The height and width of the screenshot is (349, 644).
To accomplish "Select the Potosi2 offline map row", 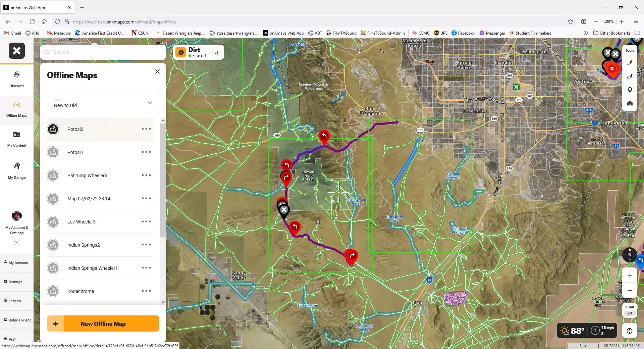I will tap(100, 129).
